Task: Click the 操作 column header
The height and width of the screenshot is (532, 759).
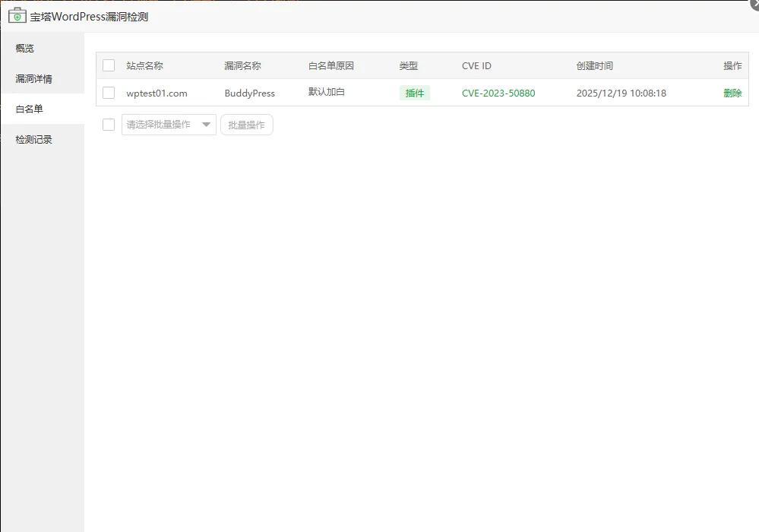Action: pyautogui.click(x=732, y=65)
